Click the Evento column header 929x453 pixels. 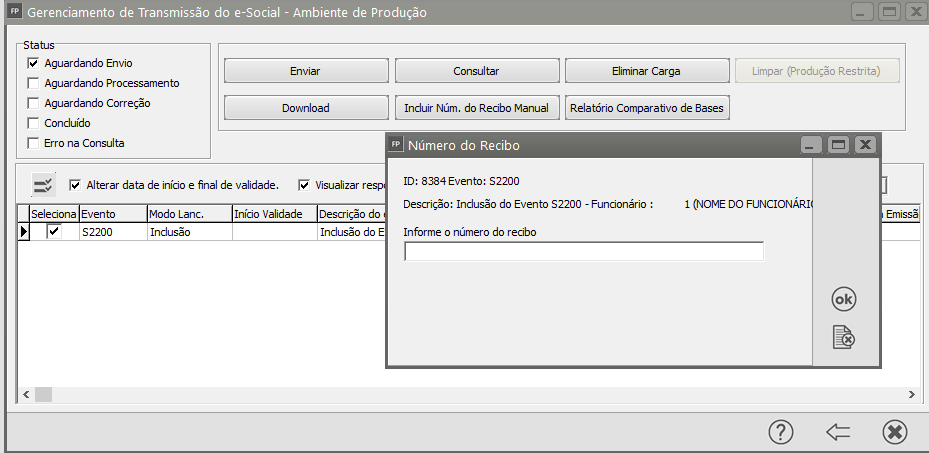[x=113, y=214]
